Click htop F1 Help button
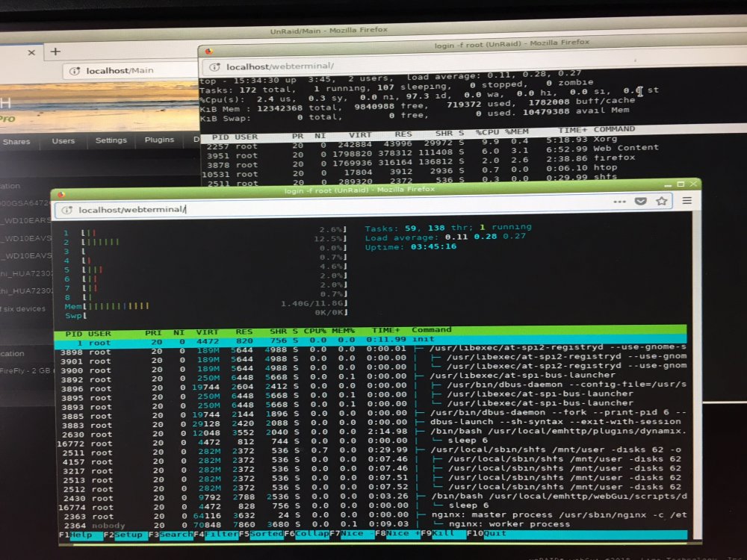Screen dimensions: 747x560 pos(81,535)
